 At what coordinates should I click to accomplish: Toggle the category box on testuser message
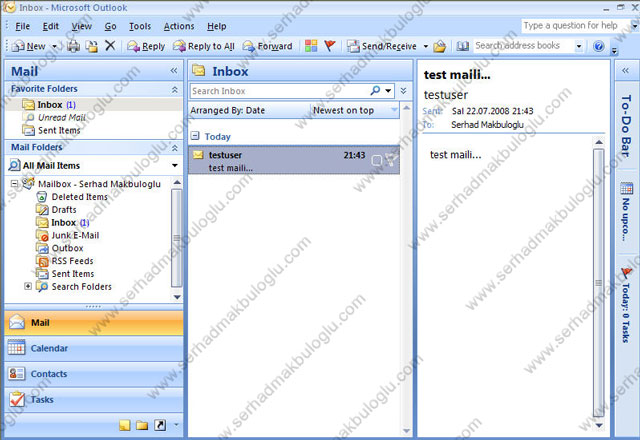[377, 160]
